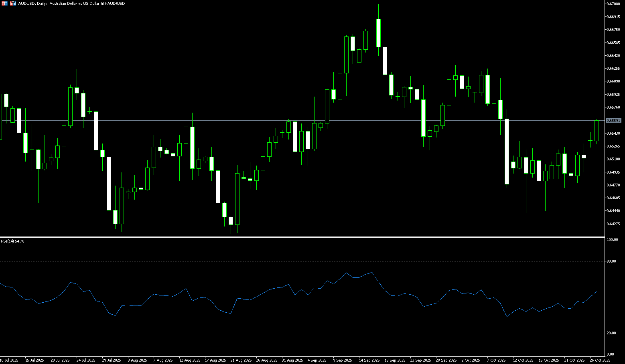Click the most recent candle at the chart's right edge
Image resolution: width=625 pixels, height=364 pixels.
[597, 131]
